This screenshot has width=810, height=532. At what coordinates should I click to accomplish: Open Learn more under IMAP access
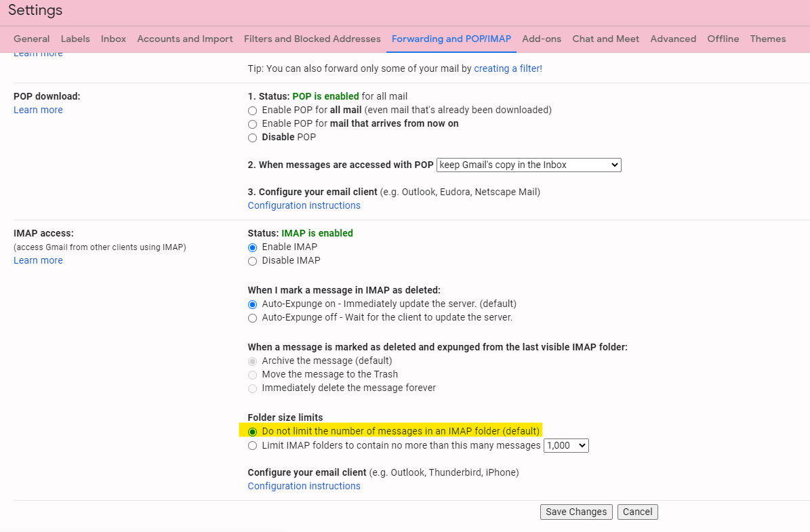pyautogui.click(x=38, y=260)
